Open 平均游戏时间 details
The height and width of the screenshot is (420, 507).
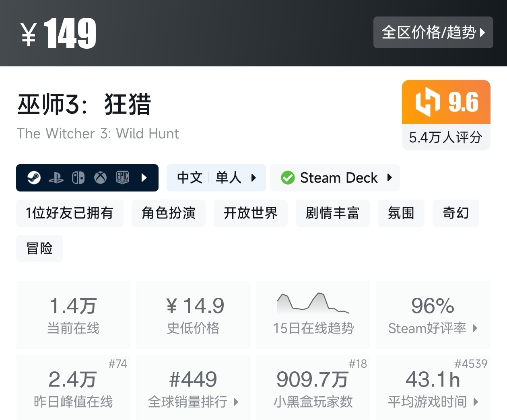coord(433,387)
